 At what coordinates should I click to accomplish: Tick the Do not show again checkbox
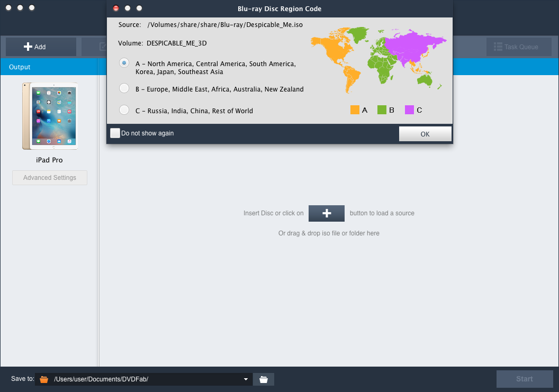115,133
